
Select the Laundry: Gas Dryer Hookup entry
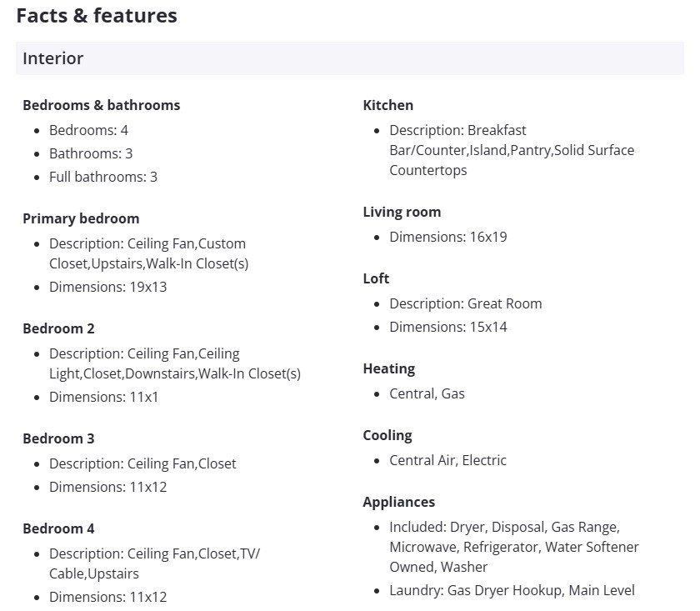coord(512,590)
